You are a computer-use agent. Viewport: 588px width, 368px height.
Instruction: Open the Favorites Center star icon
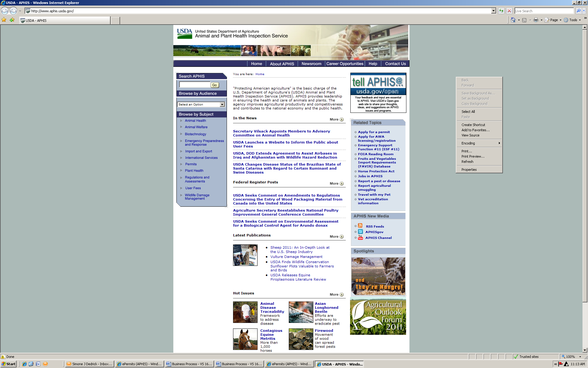[x=4, y=20]
